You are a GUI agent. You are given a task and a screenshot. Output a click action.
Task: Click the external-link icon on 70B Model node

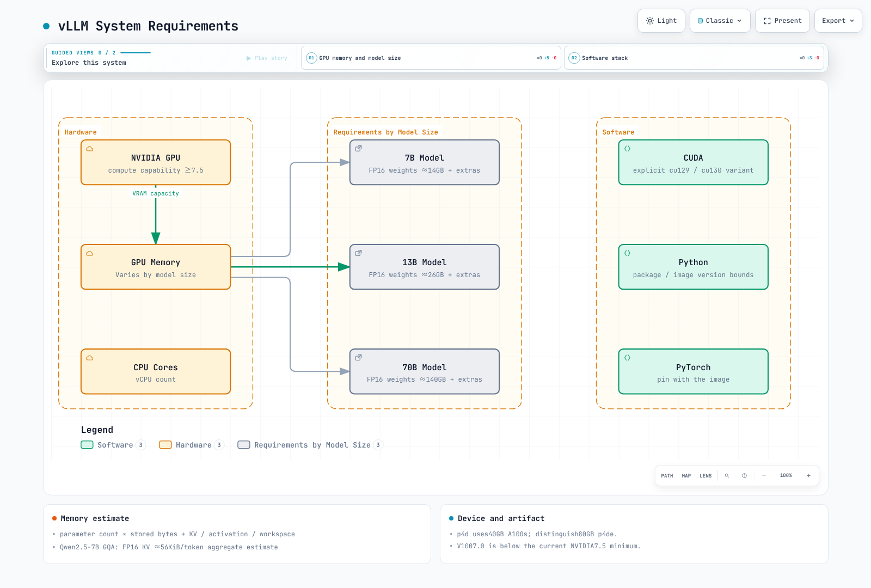pyautogui.click(x=359, y=358)
